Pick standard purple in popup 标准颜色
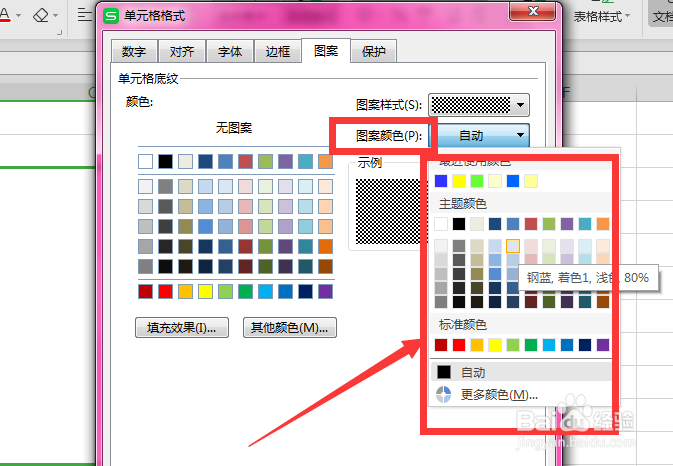This screenshot has height=466, width=673. [x=603, y=345]
